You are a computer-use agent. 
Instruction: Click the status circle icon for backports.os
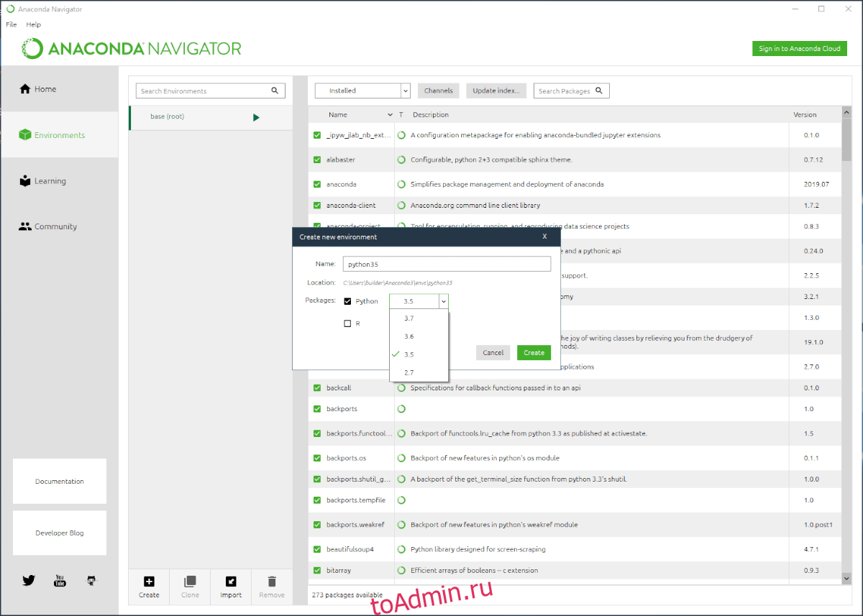402,458
